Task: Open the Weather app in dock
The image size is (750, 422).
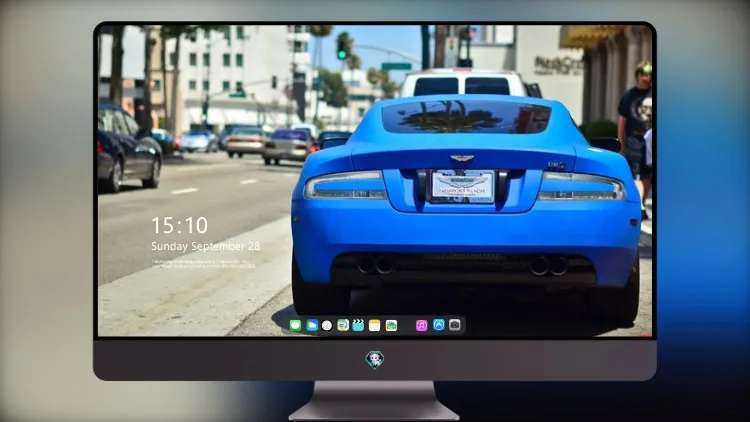Action: [x=312, y=325]
